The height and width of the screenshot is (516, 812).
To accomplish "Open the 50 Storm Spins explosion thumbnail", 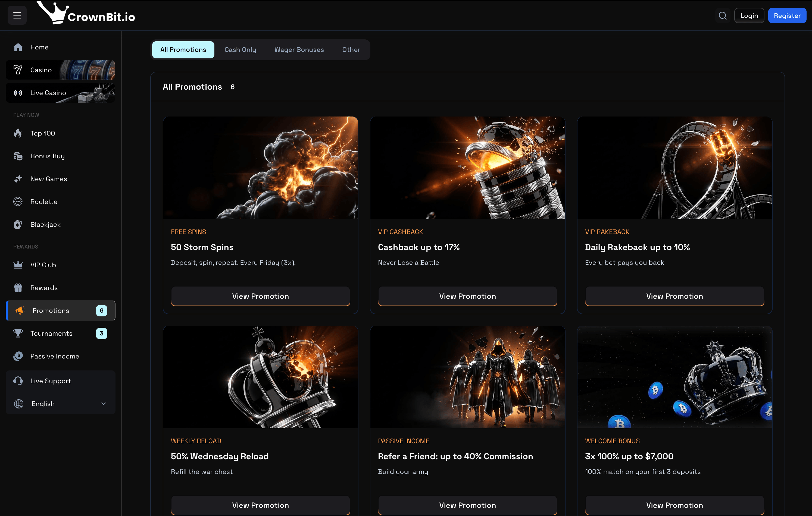I will pos(260,168).
